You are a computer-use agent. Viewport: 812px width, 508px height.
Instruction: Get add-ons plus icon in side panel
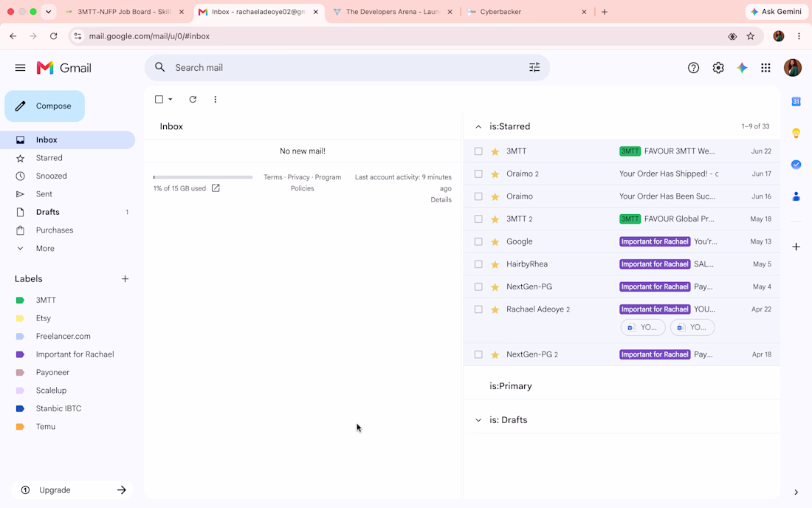click(x=796, y=247)
